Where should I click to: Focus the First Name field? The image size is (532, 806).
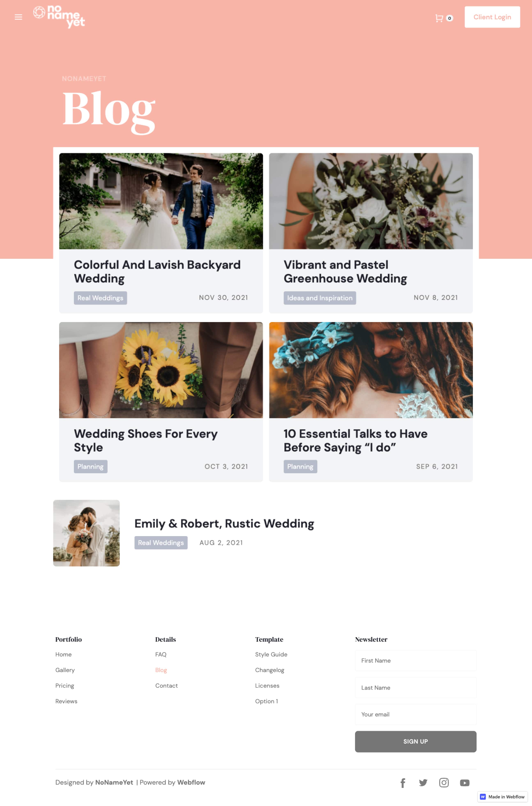[415, 660]
